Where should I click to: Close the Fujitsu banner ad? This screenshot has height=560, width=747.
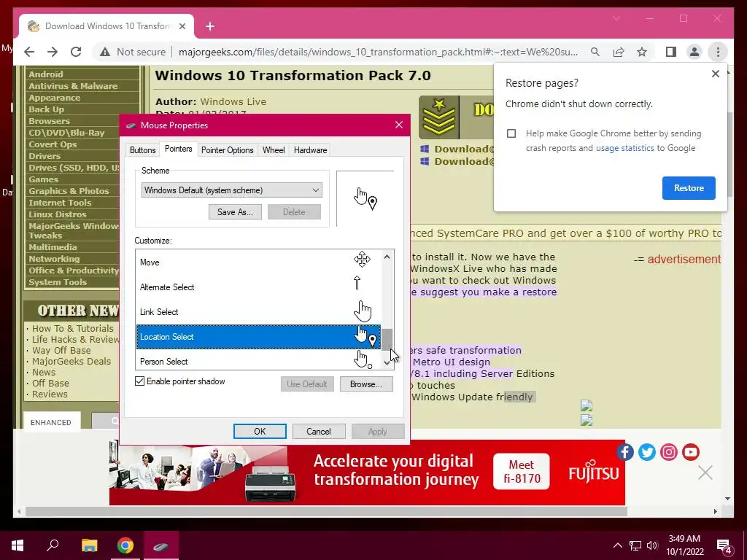[x=705, y=472]
